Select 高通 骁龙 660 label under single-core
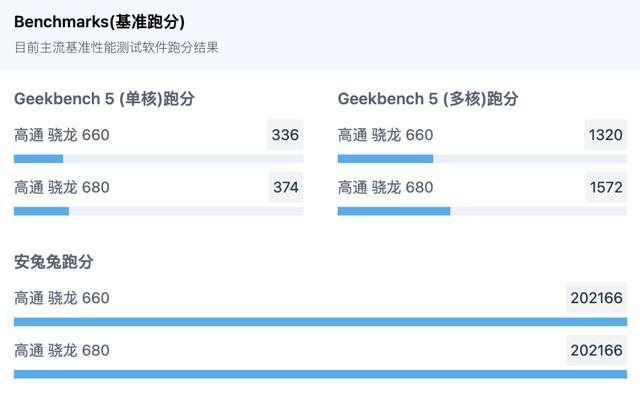The height and width of the screenshot is (401, 640). coord(62,135)
